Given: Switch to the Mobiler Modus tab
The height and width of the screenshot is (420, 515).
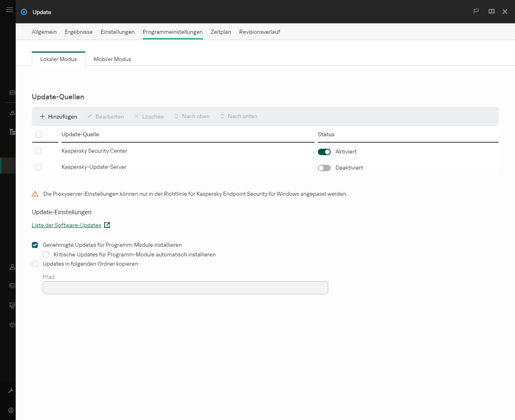Looking at the screenshot, I should coord(112,59).
